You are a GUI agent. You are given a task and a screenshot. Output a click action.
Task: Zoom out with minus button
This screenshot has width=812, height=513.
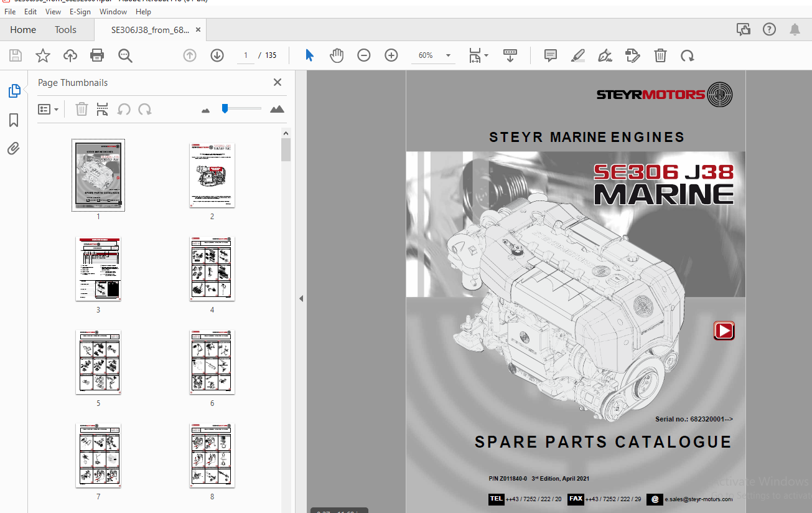[x=364, y=55]
